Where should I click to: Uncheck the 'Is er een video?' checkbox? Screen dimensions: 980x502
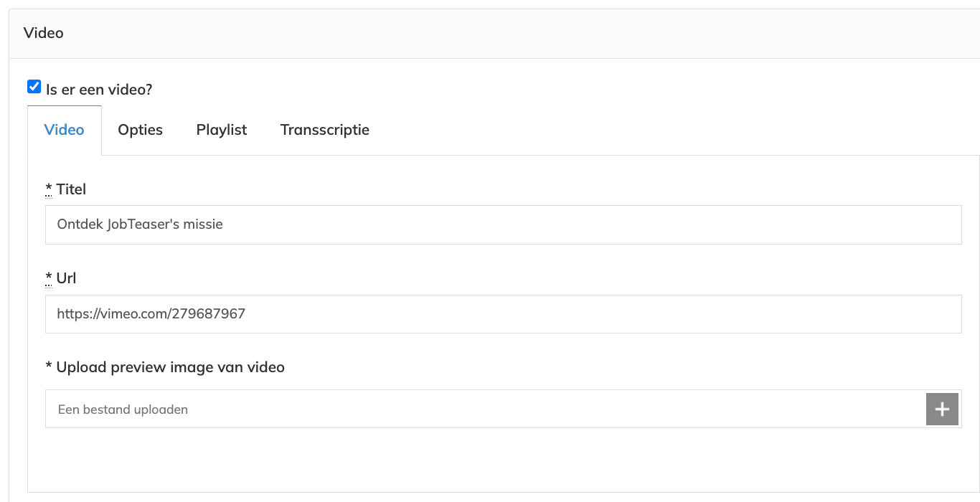(34, 87)
